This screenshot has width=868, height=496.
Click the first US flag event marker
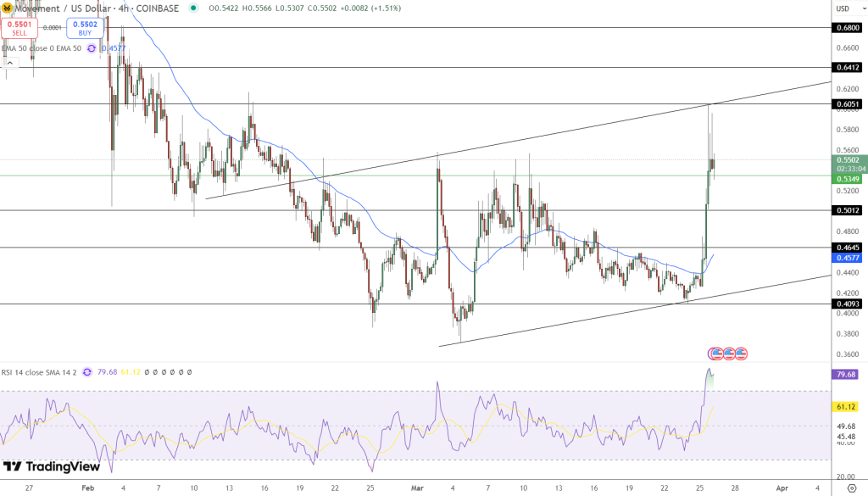click(718, 354)
